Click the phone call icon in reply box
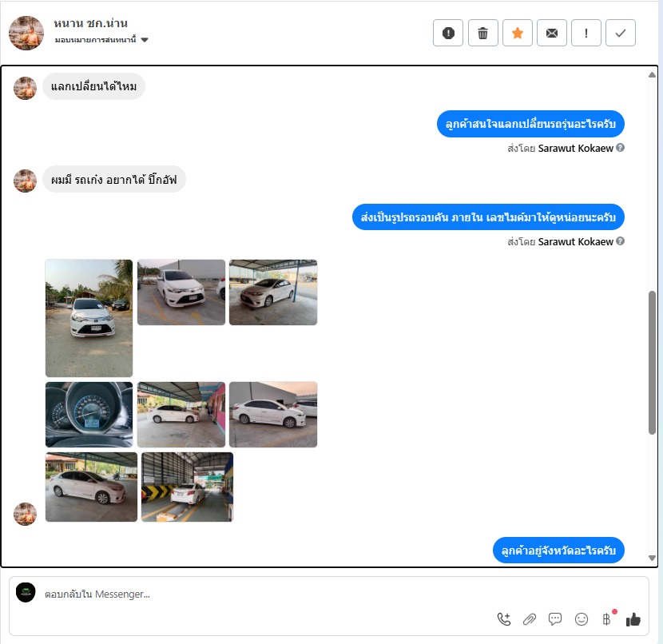The width and height of the screenshot is (663, 644). 503,619
